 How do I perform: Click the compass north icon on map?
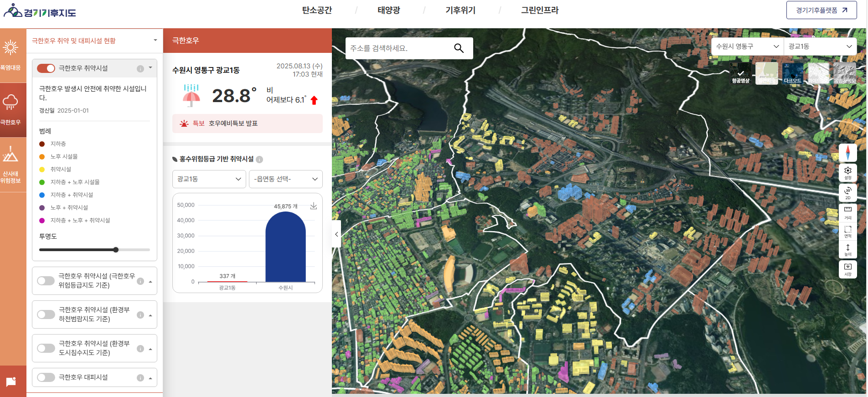847,153
